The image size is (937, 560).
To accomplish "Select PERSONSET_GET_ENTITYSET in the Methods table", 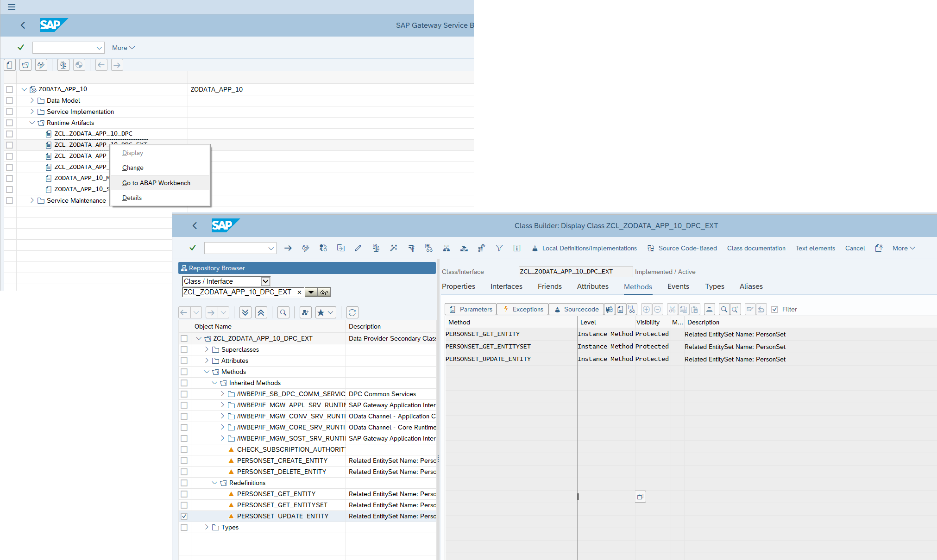I will coord(488,347).
